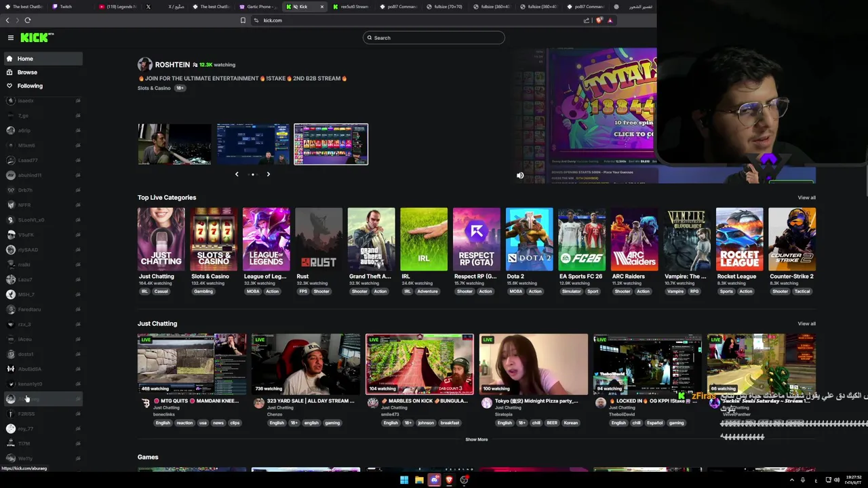Open the Dota 2 category card
868x488 pixels.
(x=529, y=239)
